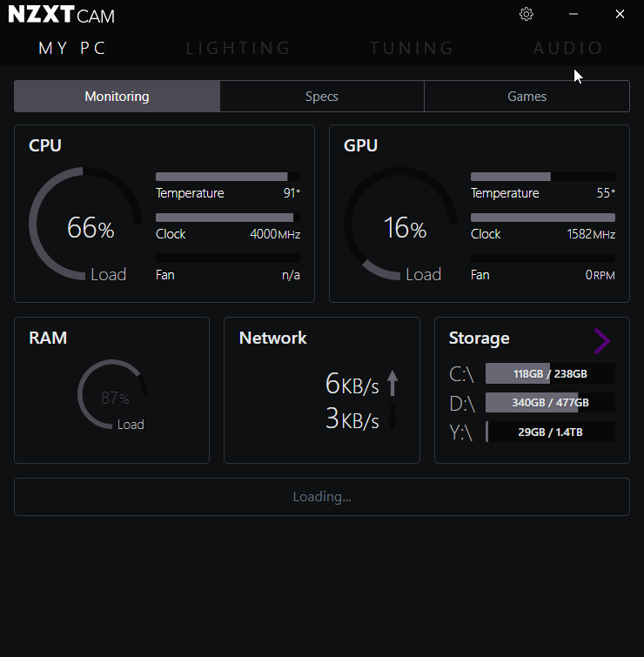This screenshot has height=657, width=644.
Task: Switch to the Monitoring tab
Action: click(x=117, y=97)
